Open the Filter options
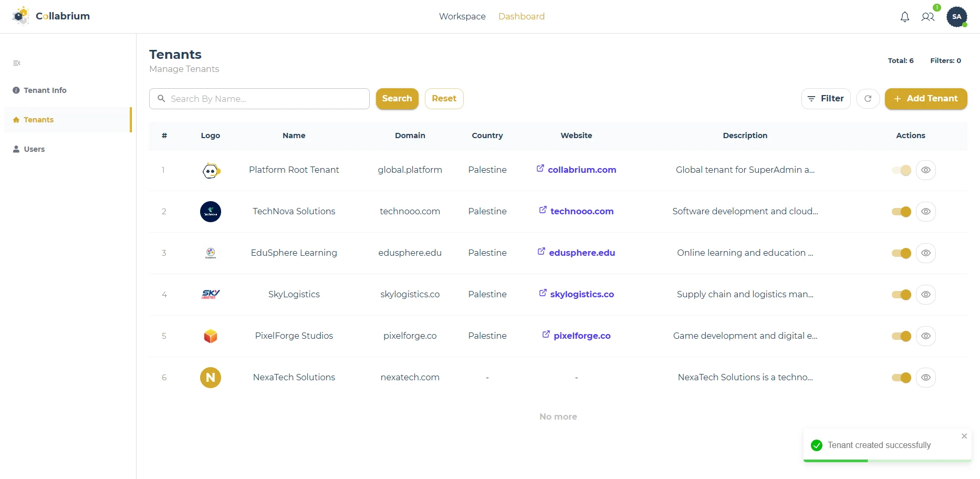980x479 pixels. (826, 99)
